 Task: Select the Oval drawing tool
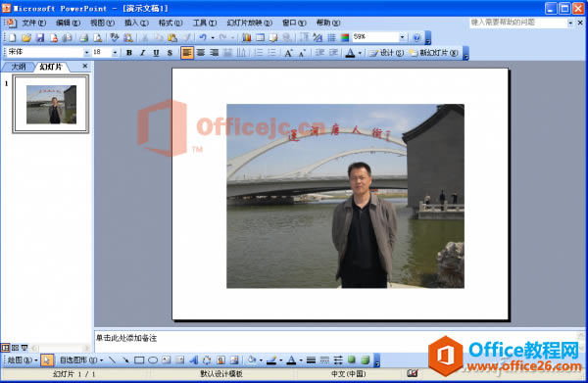coord(153,360)
